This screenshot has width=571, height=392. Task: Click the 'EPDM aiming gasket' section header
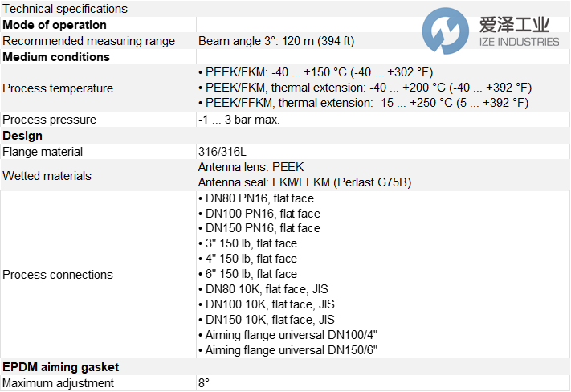click(61, 367)
